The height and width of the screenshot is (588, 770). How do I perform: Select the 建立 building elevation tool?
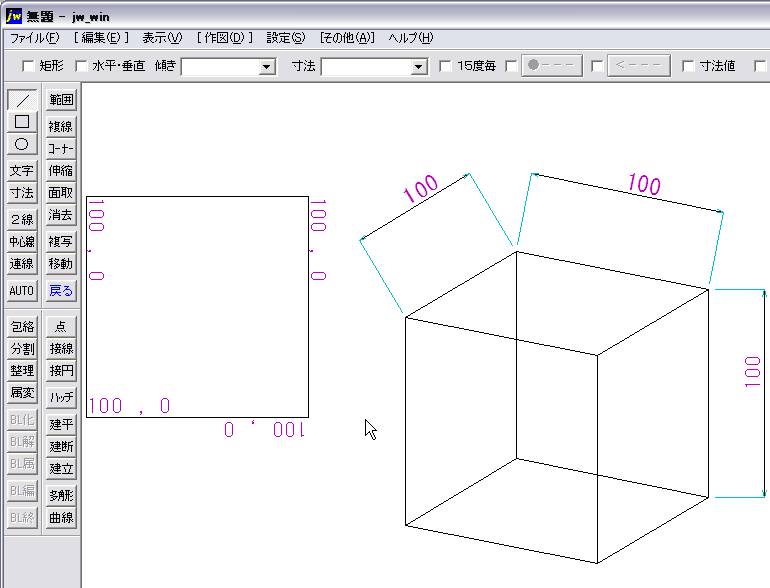point(61,468)
